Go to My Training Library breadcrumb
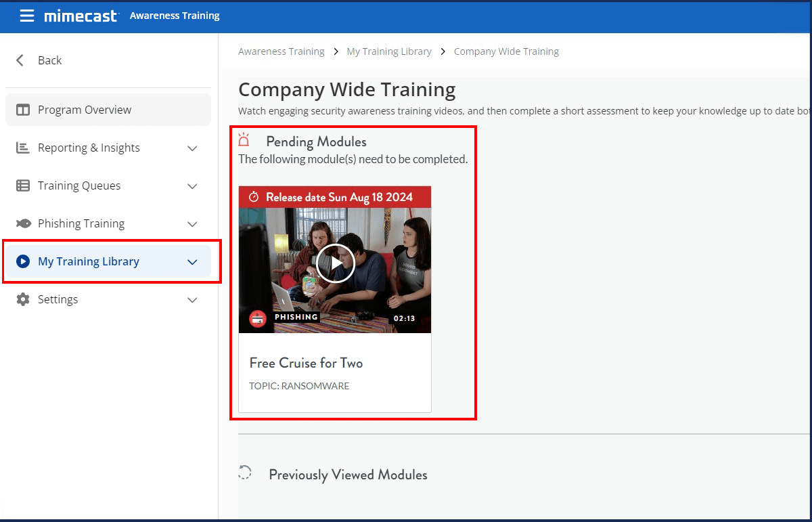812x522 pixels. click(389, 51)
